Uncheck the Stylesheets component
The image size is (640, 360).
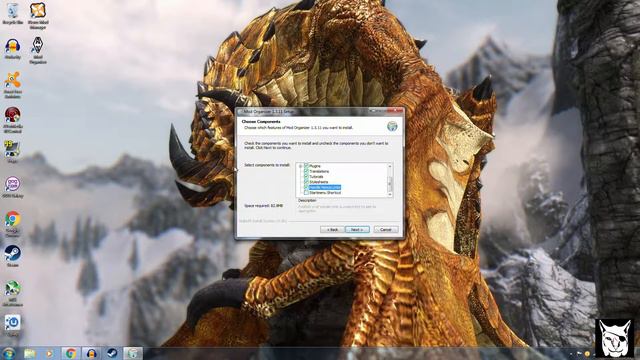[x=306, y=182]
